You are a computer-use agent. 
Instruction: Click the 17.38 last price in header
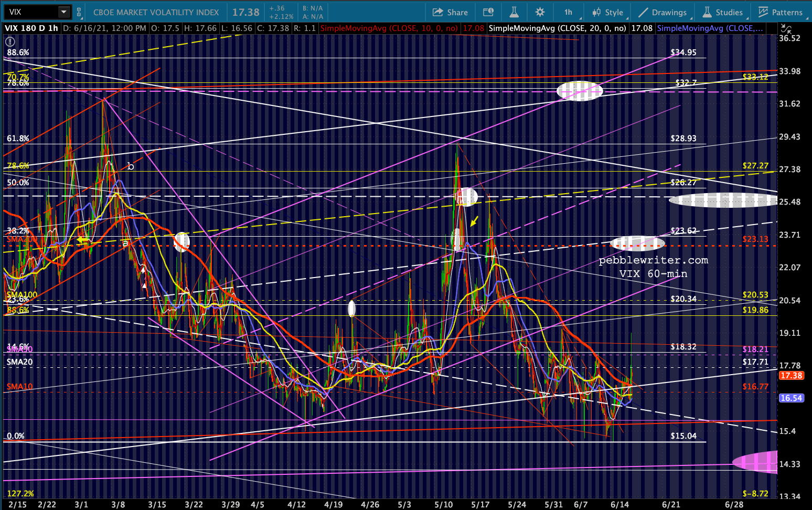246,12
